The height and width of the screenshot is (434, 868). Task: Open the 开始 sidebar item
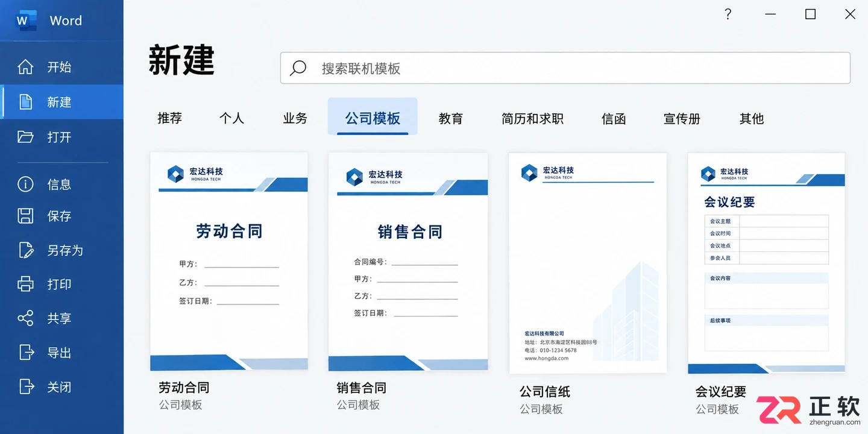click(x=61, y=67)
